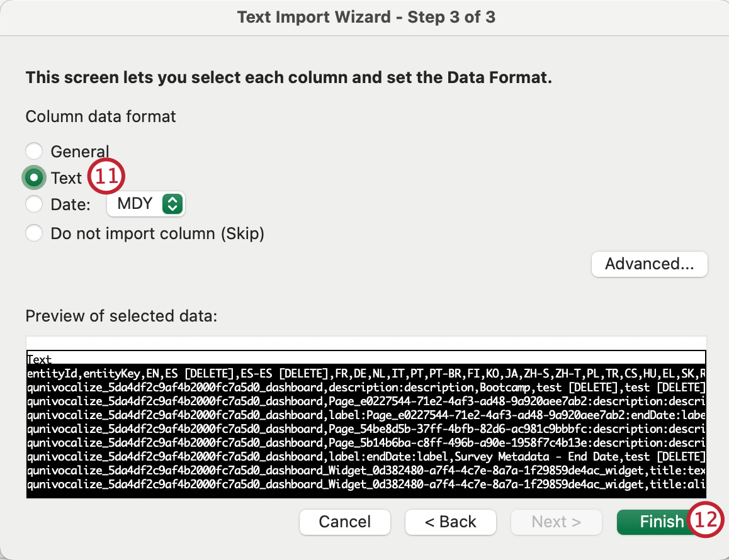Select the Text data format option
This screenshot has width=729, height=560.
pos(34,177)
